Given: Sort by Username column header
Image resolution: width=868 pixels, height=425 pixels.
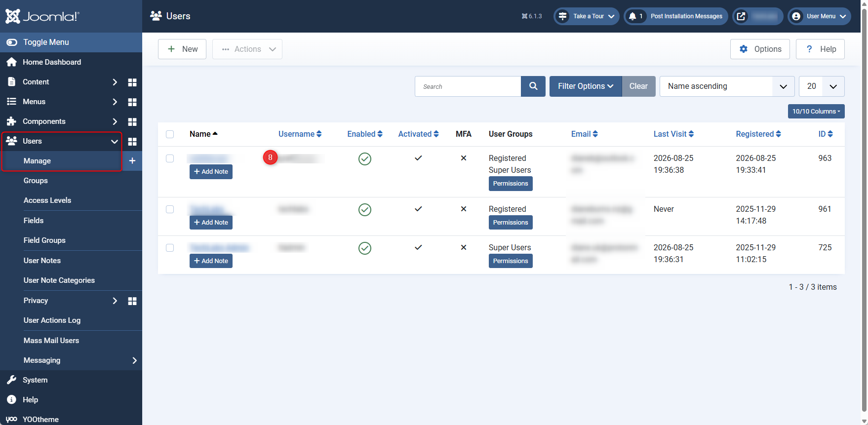Looking at the screenshot, I should (300, 134).
